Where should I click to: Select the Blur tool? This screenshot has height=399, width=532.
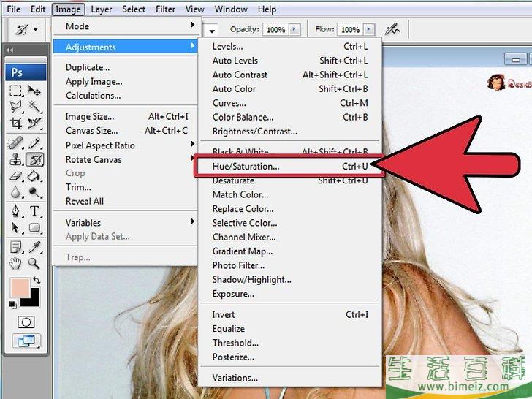coord(15,192)
